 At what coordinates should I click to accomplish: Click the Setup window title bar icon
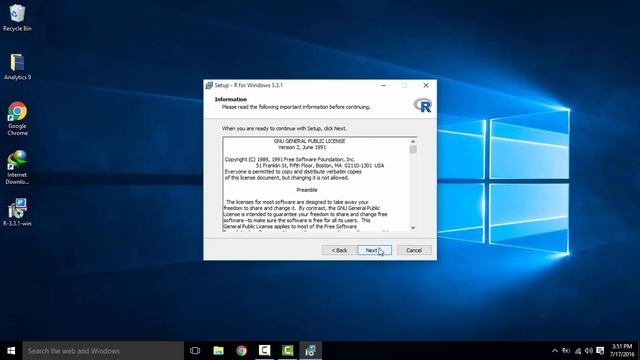209,85
